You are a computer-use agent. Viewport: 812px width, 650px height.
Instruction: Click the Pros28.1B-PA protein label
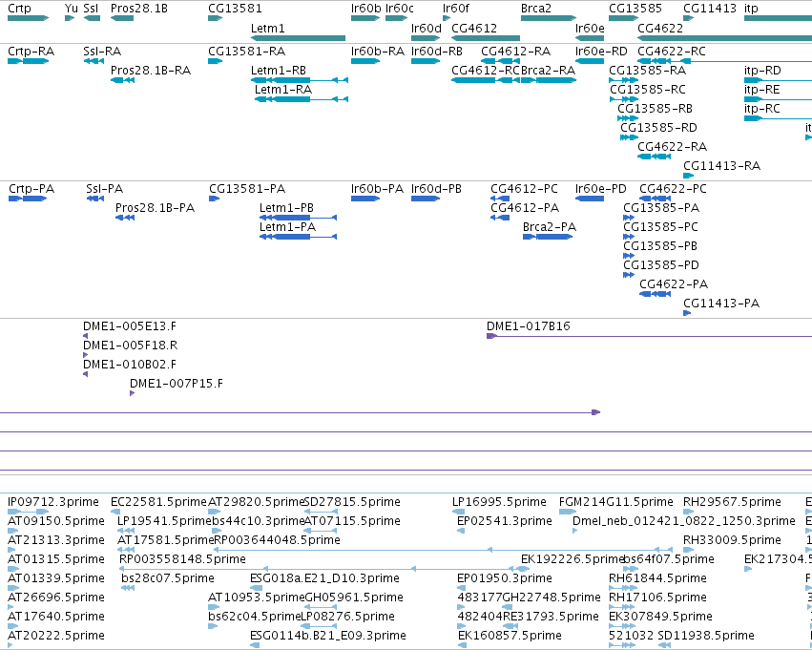tap(155, 207)
